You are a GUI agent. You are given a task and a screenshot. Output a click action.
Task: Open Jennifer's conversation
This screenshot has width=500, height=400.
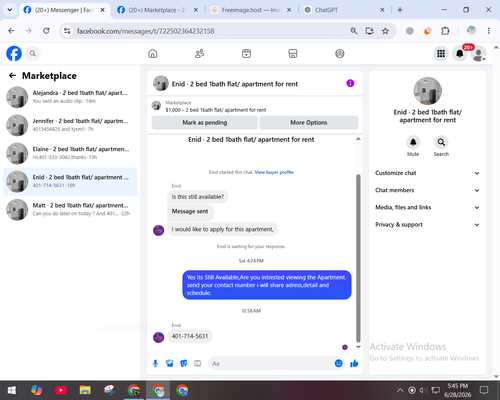pyautogui.click(x=70, y=125)
